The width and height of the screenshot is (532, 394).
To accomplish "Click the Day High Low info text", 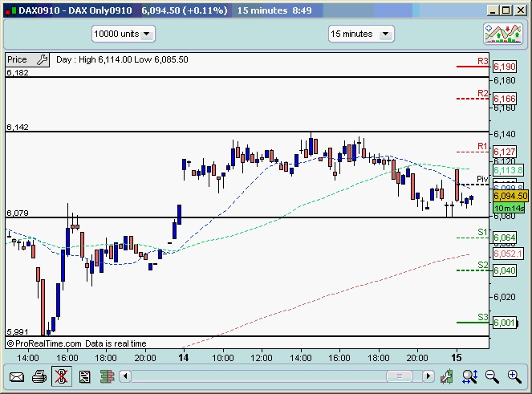I will 122,59.
